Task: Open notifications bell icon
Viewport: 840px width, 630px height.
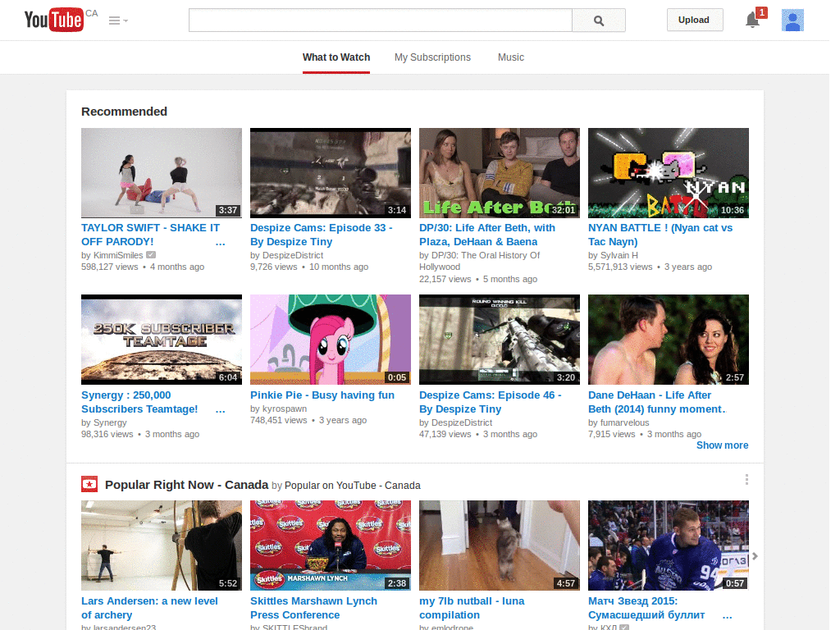Action: click(752, 21)
